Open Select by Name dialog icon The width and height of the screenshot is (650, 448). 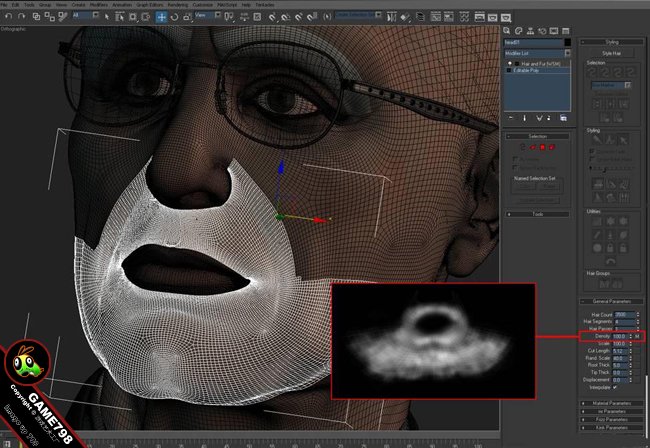(119, 17)
